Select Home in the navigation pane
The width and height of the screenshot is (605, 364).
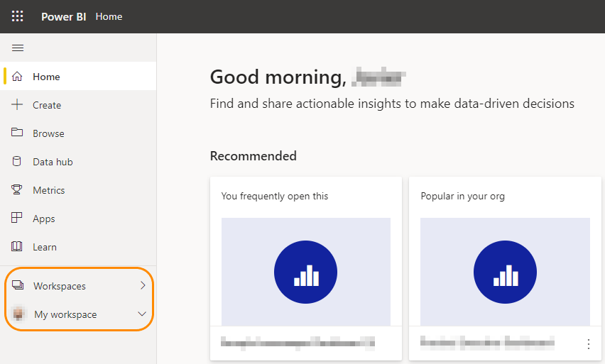pos(46,77)
